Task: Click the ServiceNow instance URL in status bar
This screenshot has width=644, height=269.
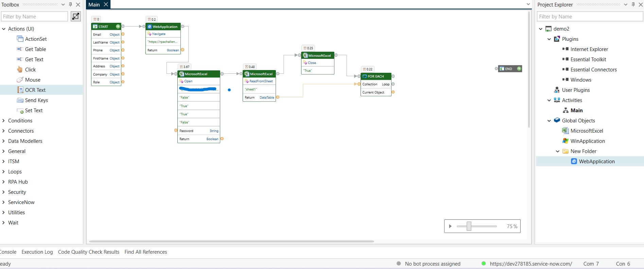Action: pos(531,264)
